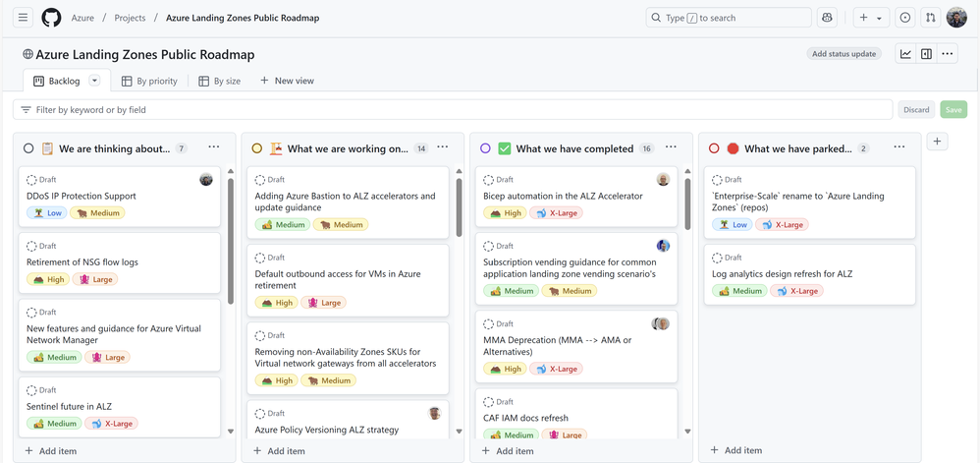This screenshot has width=980, height=463.
Task: Go to GitHub home via Octocat logo
Action: [52, 18]
